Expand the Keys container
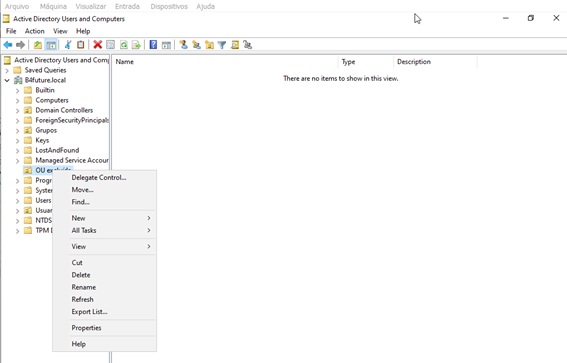This screenshot has width=567, height=363. [x=17, y=141]
